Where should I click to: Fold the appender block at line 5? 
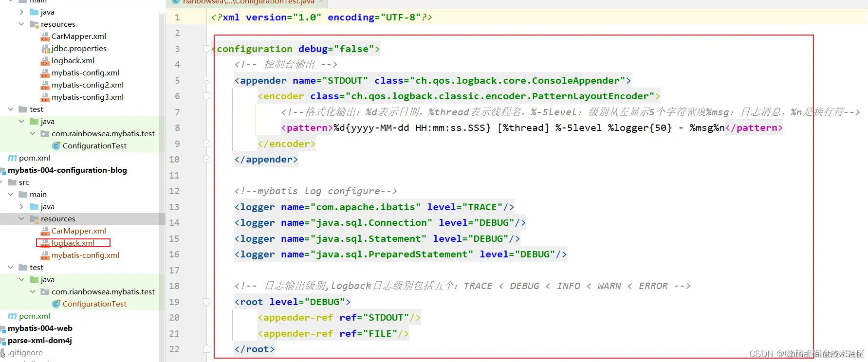pos(206,80)
